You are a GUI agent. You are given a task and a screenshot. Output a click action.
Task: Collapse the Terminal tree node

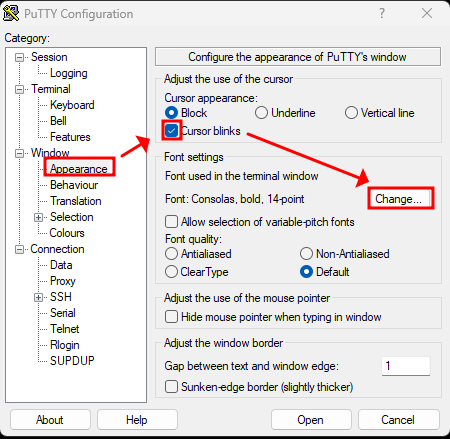click(19, 90)
